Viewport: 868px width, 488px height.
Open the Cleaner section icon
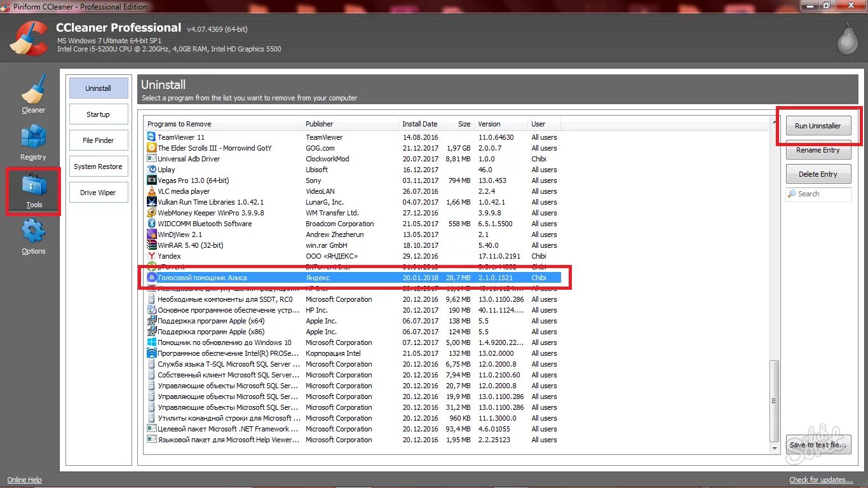pyautogui.click(x=33, y=90)
